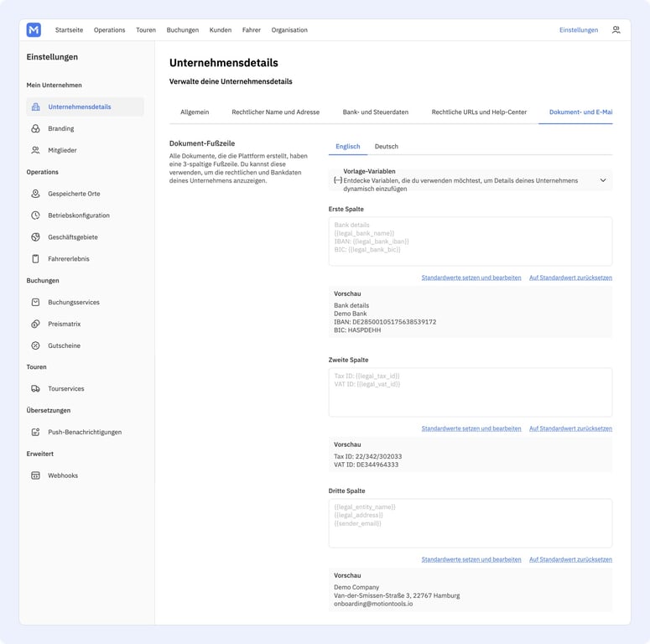This screenshot has width=650, height=644.
Task: Click the VAT ID: DE344964333 preview text
Action: [366, 465]
